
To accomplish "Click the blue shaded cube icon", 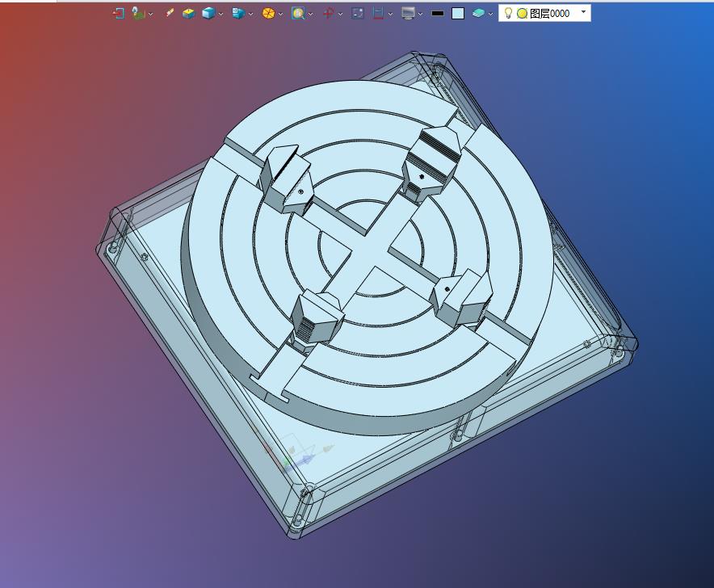I will [x=208, y=13].
